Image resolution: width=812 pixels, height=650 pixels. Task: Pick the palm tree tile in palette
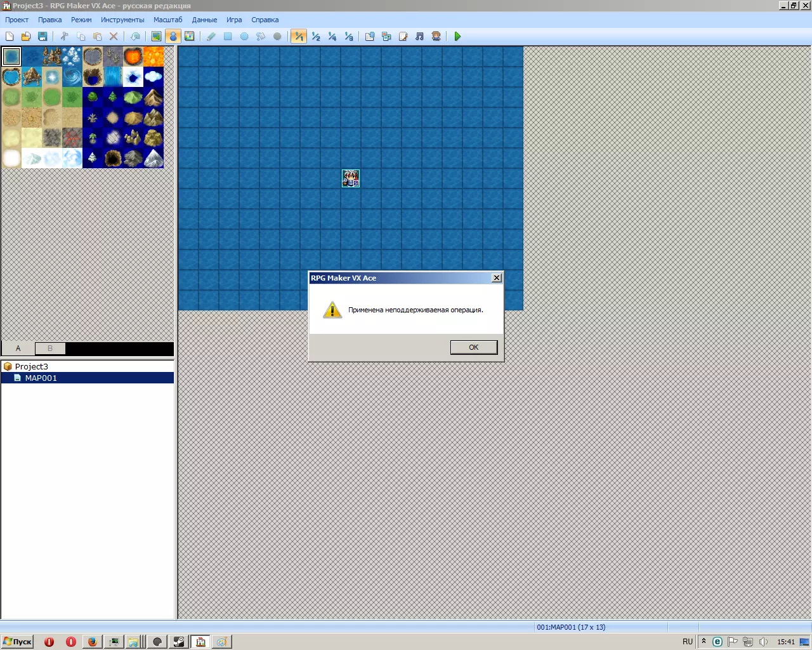click(x=93, y=138)
